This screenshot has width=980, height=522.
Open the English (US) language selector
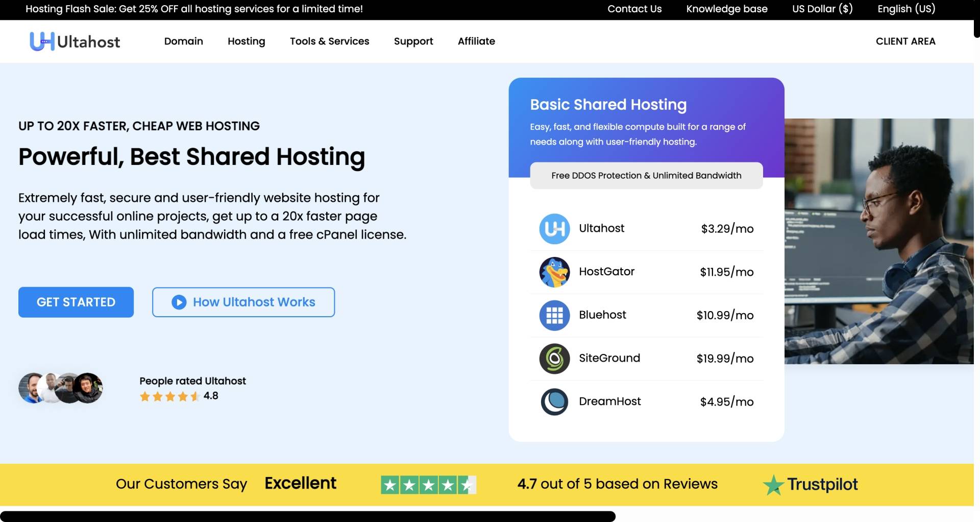(906, 9)
